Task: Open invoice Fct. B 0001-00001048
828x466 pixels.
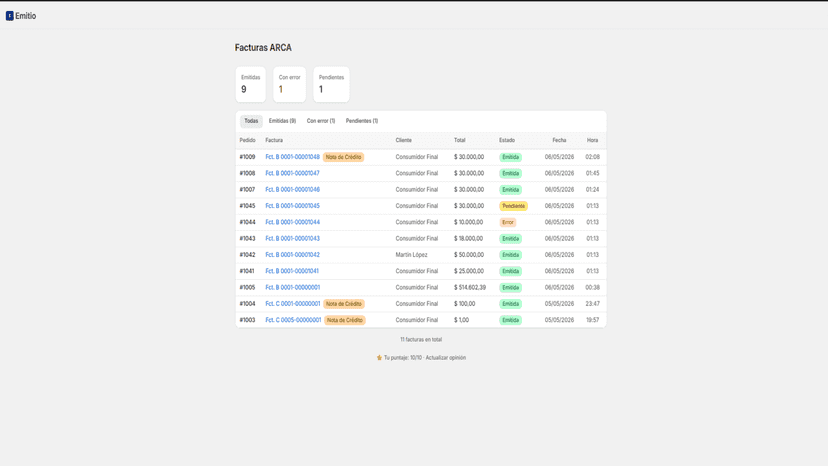Action: [x=293, y=157]
